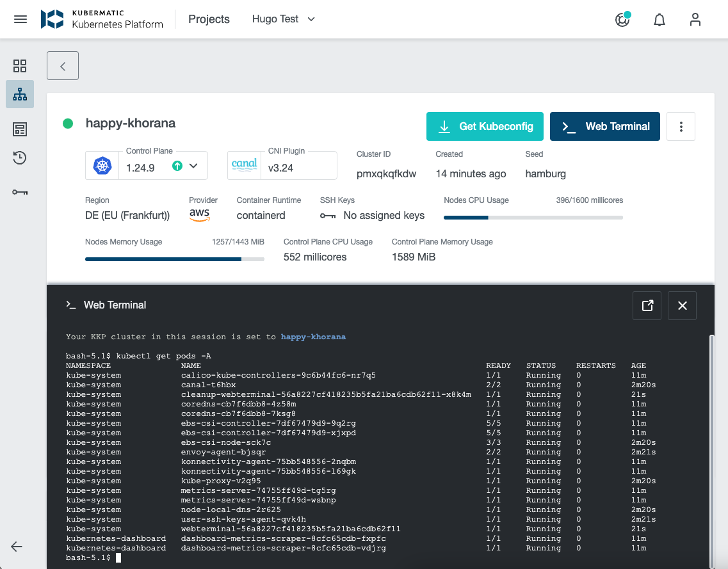Image resolution: width=728 pixels, height=569 pixels.
Task: Open the three-dot cluster actions menu
Action: (681, 126)
